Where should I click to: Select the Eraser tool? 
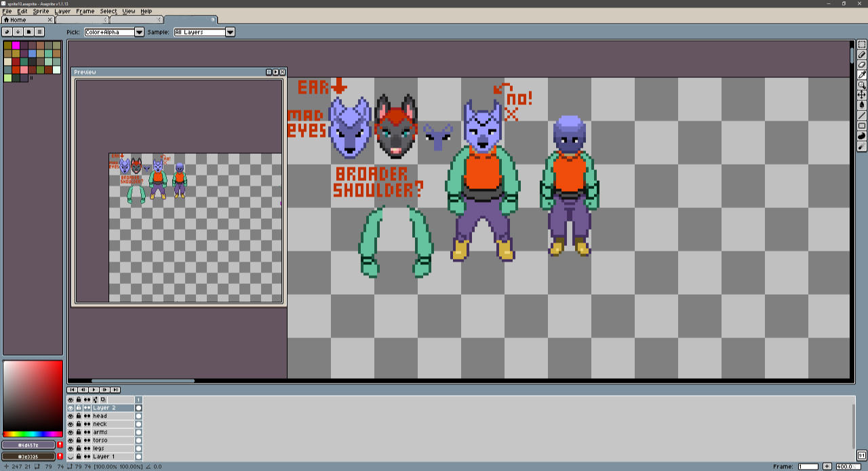pos(862,65)
